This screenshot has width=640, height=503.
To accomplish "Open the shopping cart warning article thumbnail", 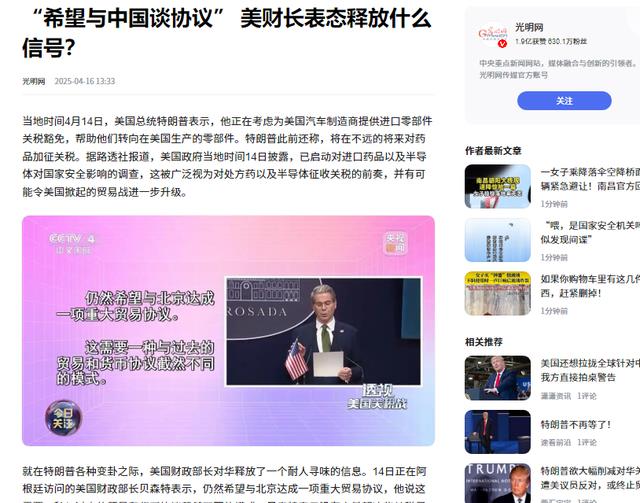I will click(498, 294).
